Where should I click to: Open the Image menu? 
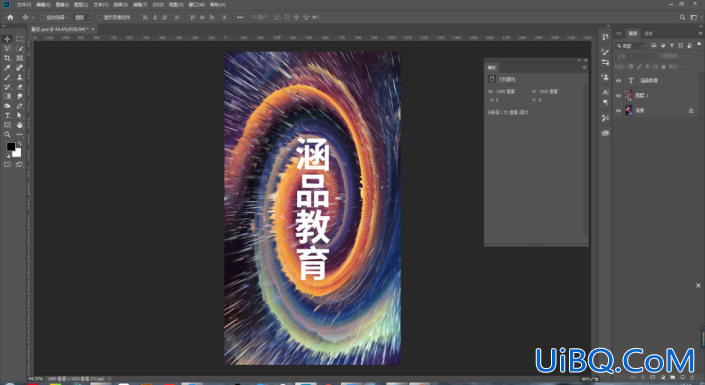[62, 4]
